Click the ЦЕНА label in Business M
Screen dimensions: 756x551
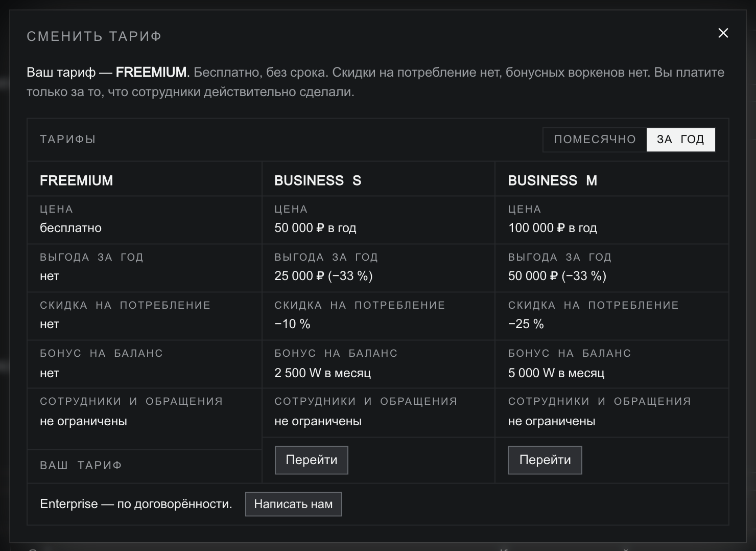click(525, 209)
